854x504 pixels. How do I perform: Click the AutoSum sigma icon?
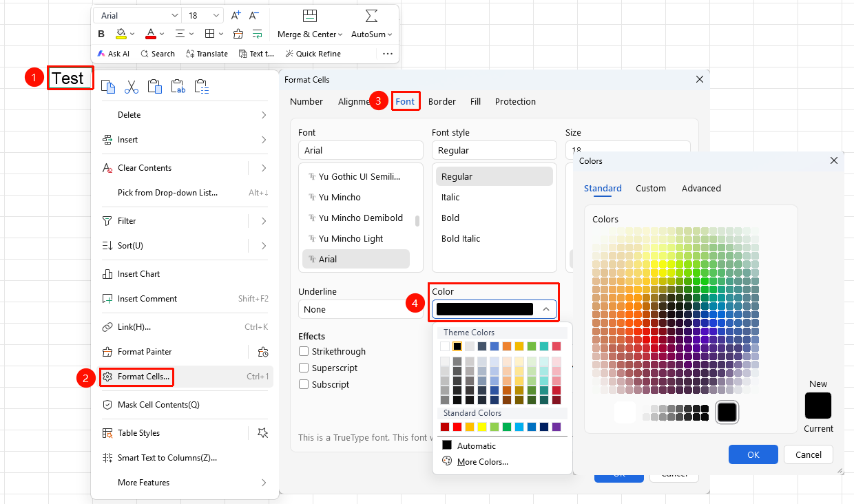point(371,17)
